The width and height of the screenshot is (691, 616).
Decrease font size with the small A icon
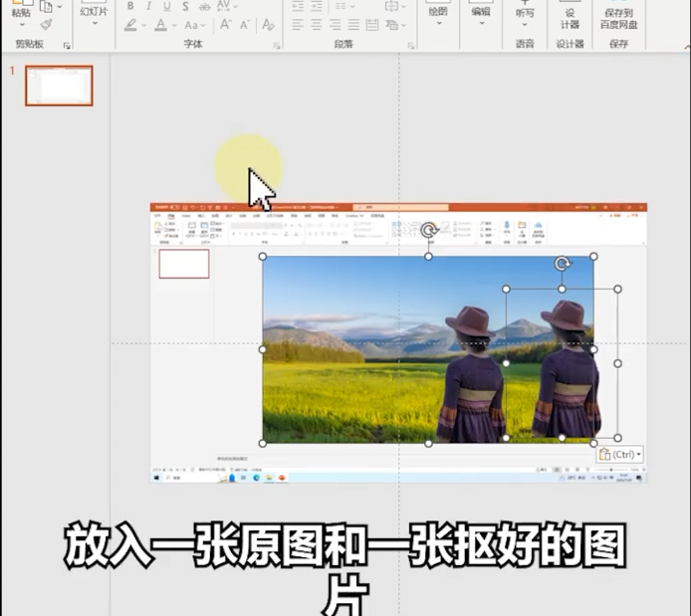pyautogui.click(x=245, y=25)
